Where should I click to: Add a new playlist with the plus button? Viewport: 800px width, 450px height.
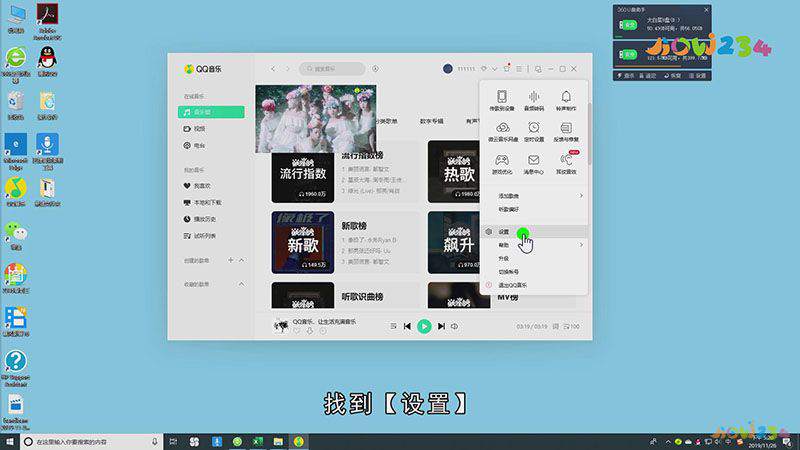click(231, 260)
